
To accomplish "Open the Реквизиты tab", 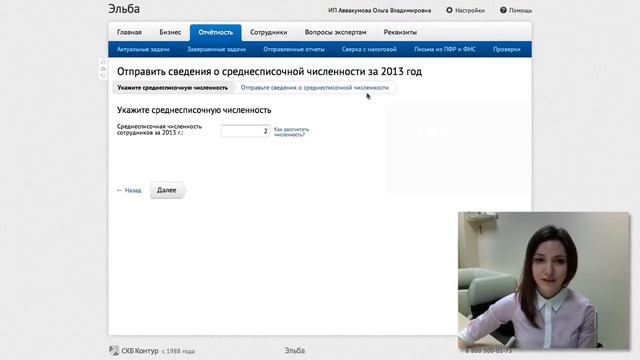I will point(400,32).
